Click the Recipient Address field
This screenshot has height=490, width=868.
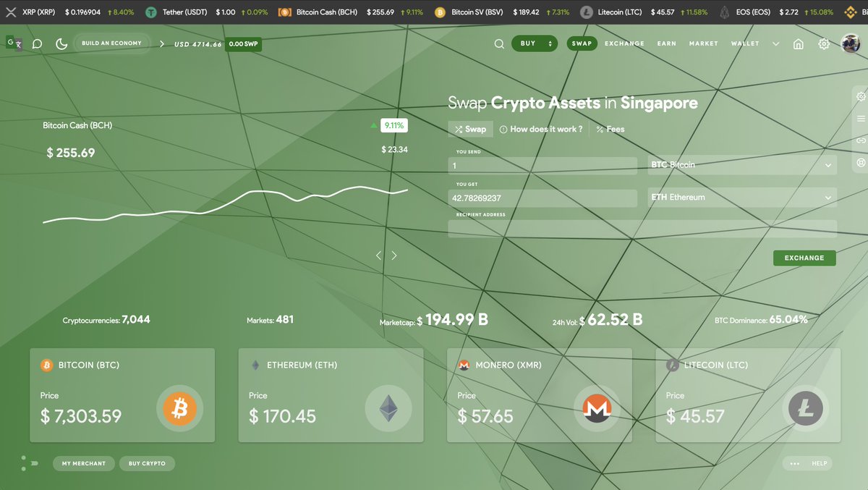pos(642,229)
